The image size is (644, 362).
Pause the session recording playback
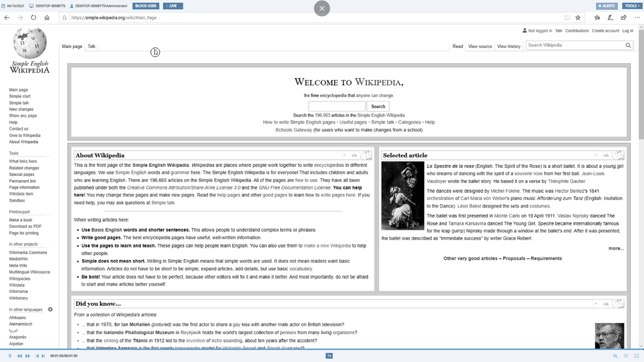(x=10, y=356)
